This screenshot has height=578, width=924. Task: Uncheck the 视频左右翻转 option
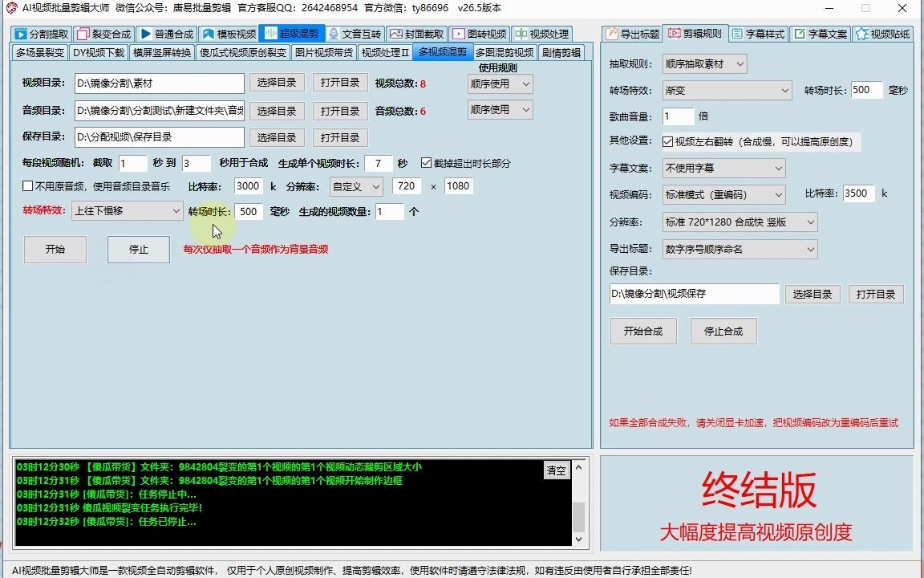pos(668,143)
